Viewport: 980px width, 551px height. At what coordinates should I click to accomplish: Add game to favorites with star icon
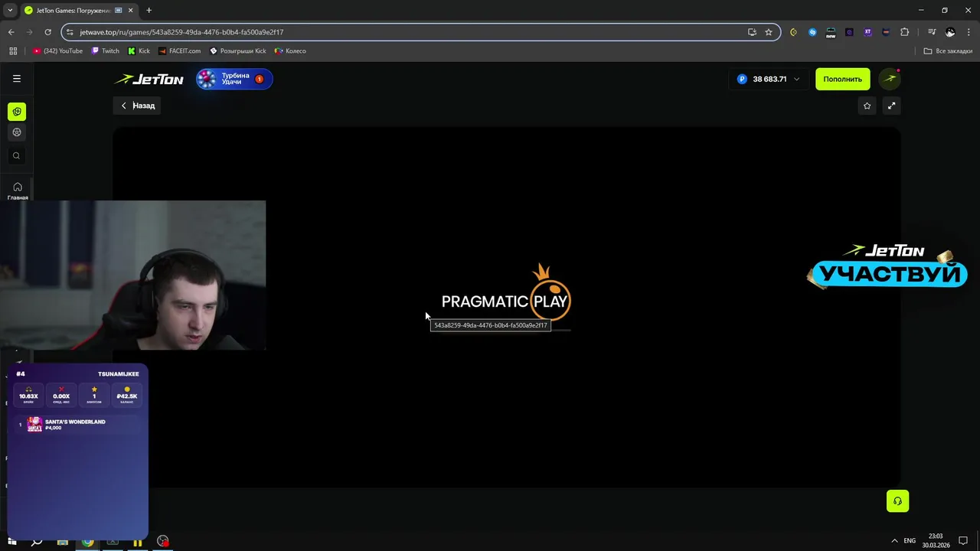coord(867,106)
